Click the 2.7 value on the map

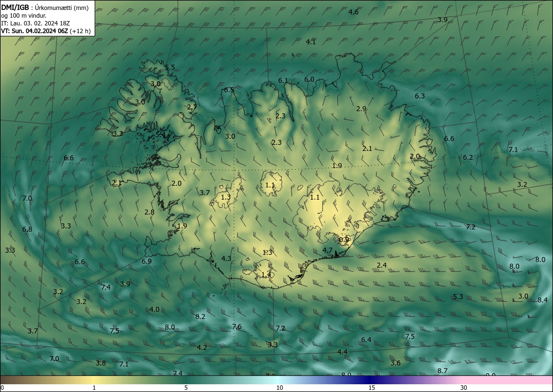[192, 107]
